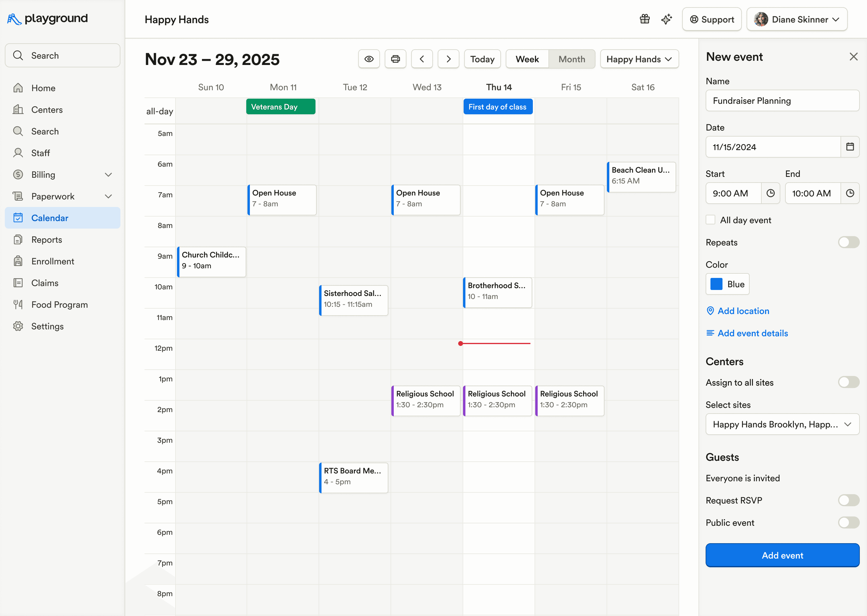Go to Reports in the sidebar
The height and width of the screenshot is (616, 867).
[47, 239]
